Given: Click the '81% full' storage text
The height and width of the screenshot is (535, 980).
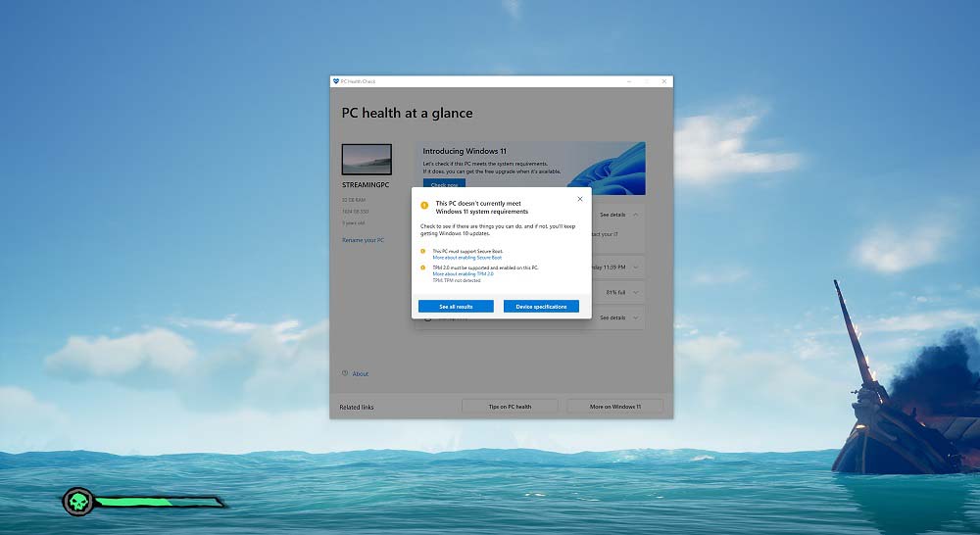Looking at the screenshot, I should (x=615, y=293).
